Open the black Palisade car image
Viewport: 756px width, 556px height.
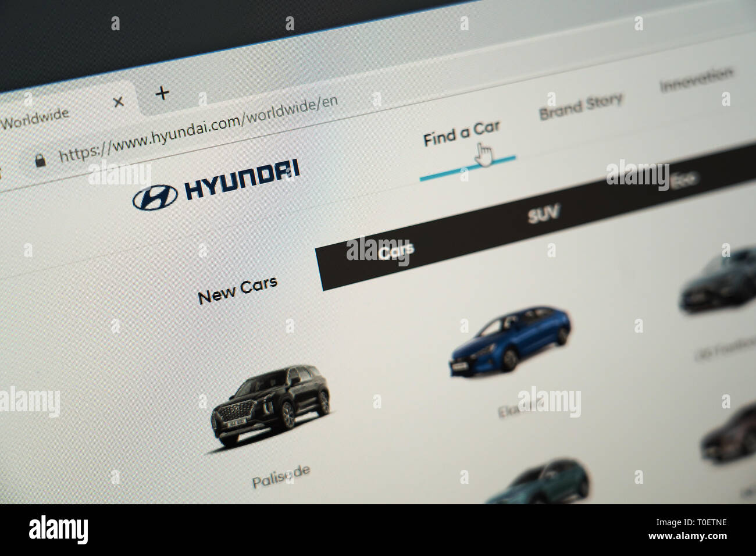pos(271,407)
